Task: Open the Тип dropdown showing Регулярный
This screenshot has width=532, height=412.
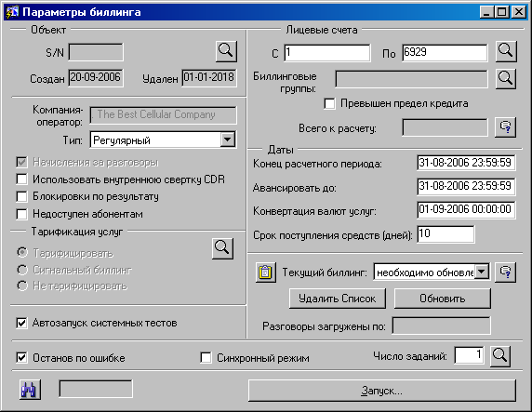Action: click(227, 140)
